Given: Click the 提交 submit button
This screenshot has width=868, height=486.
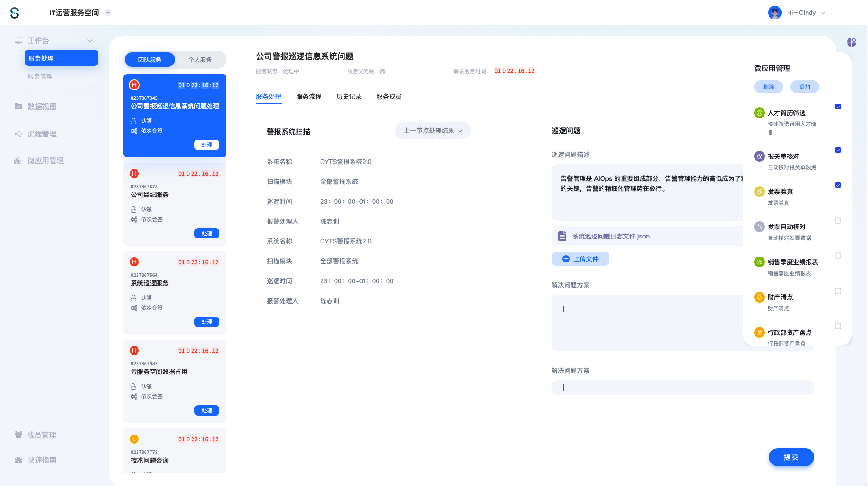Looking at the screenshot, I should coord(791,457).
